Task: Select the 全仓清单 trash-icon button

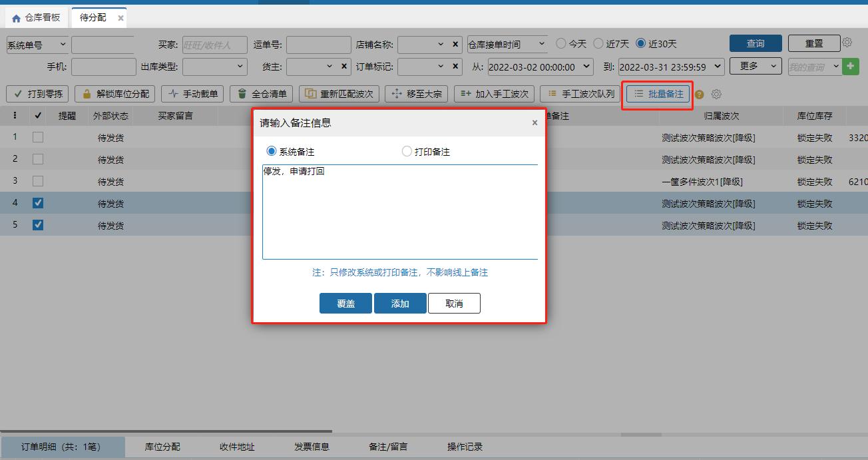Action: point(264,94)
